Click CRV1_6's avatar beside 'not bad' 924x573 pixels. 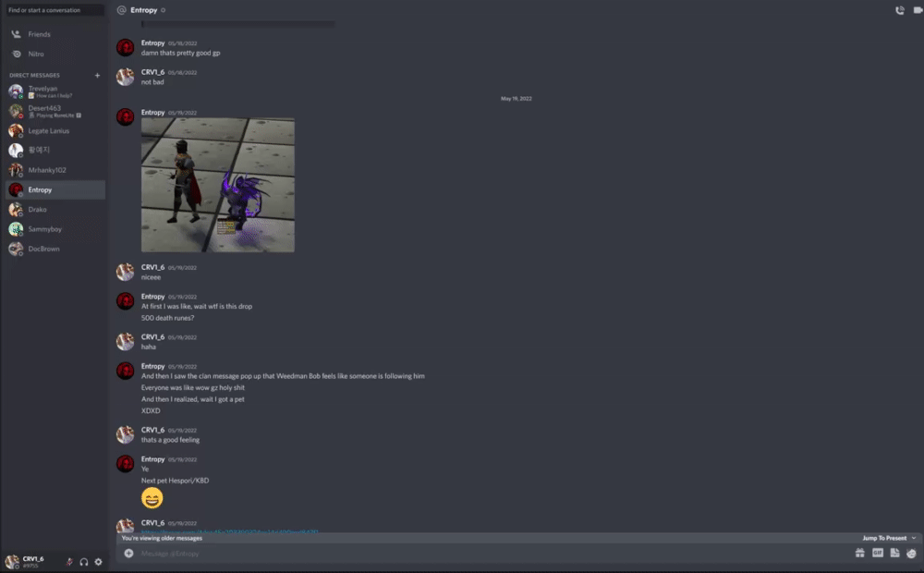tap(125, 77)
